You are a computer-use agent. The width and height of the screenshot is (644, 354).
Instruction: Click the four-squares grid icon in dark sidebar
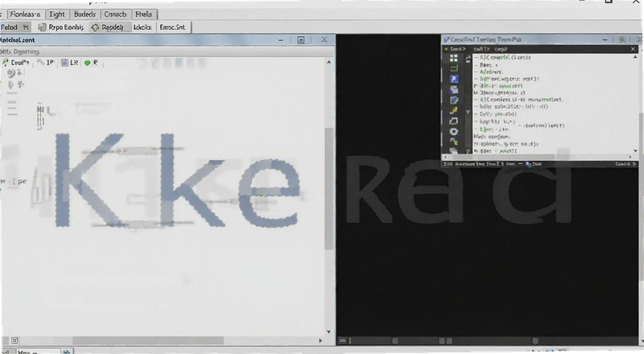[453, 58]
